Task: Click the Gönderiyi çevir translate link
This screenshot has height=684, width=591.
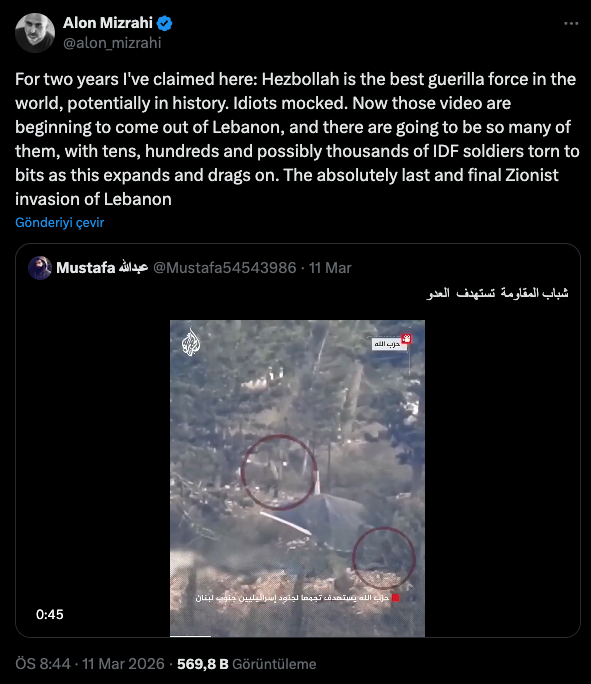Action: 60,222
